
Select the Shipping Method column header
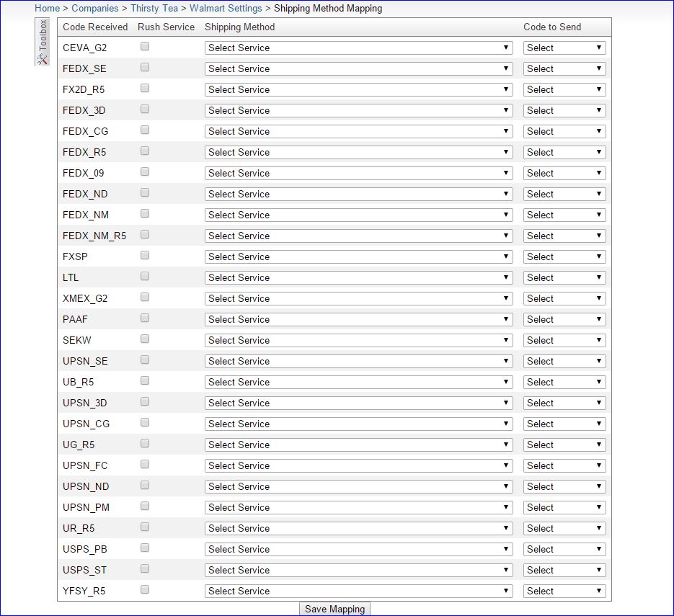pos(239,27)
